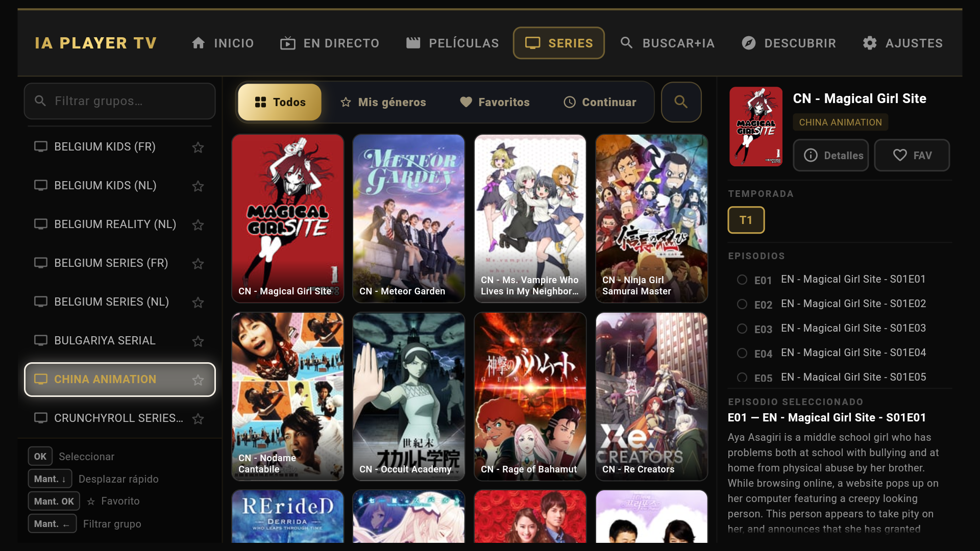Select the BULGARIYA SERIAL group

coord(120,341)
